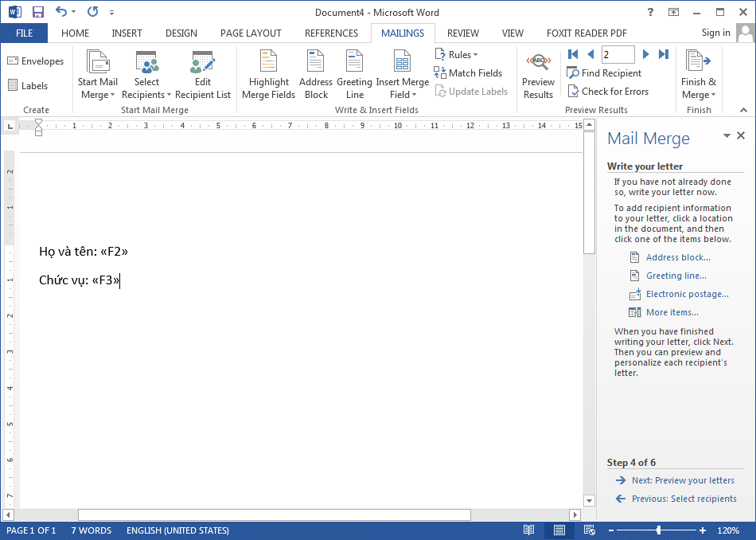Image resolution: width=756 pixels, height=540 pixels.
Task: Close the Mail Merge pane
Action: (x=741, y=135)
